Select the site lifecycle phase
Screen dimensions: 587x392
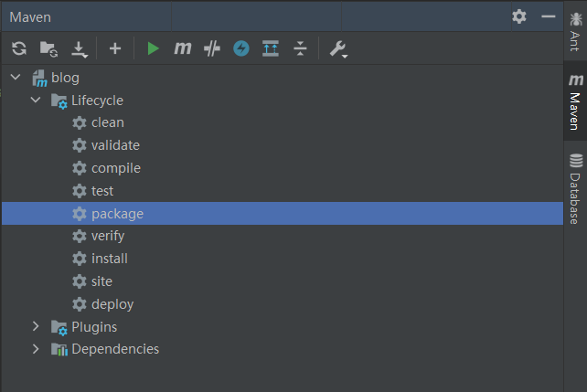tap(101, 281)
